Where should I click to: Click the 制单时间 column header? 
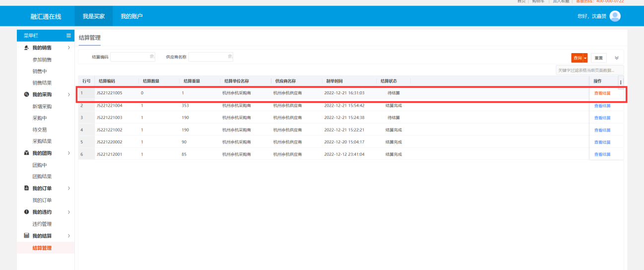[x=334, y=81]
